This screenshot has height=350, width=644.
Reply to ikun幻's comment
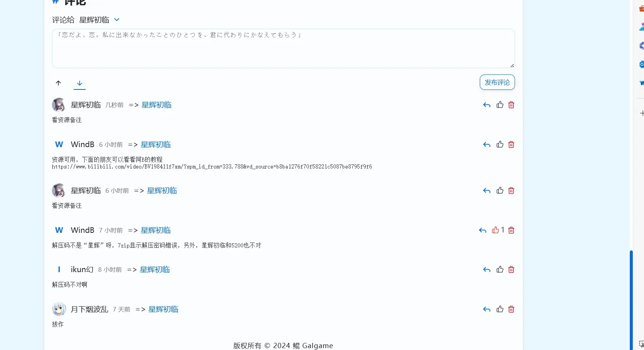tap(487, 270)
